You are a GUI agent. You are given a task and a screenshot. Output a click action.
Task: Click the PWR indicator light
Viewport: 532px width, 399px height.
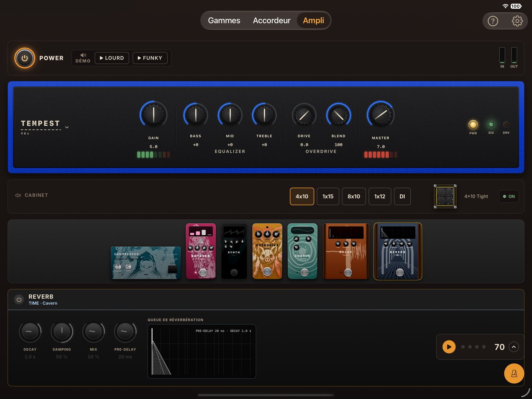(x=473, y=125)
